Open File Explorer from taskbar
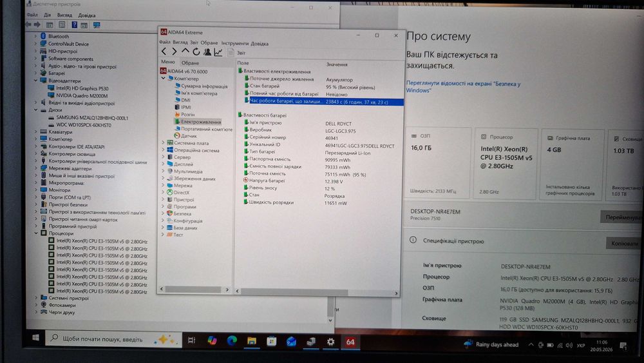644x363 pixels. (251, 341)
